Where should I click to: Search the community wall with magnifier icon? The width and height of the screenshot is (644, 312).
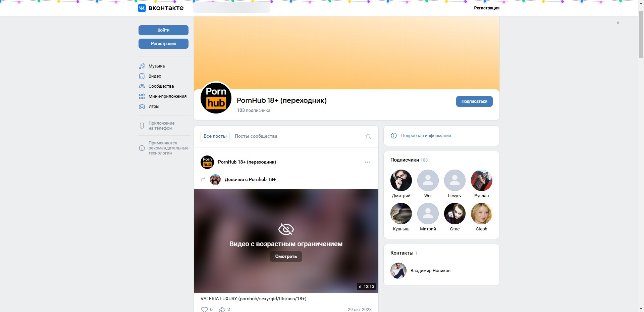tap(368, 136)
